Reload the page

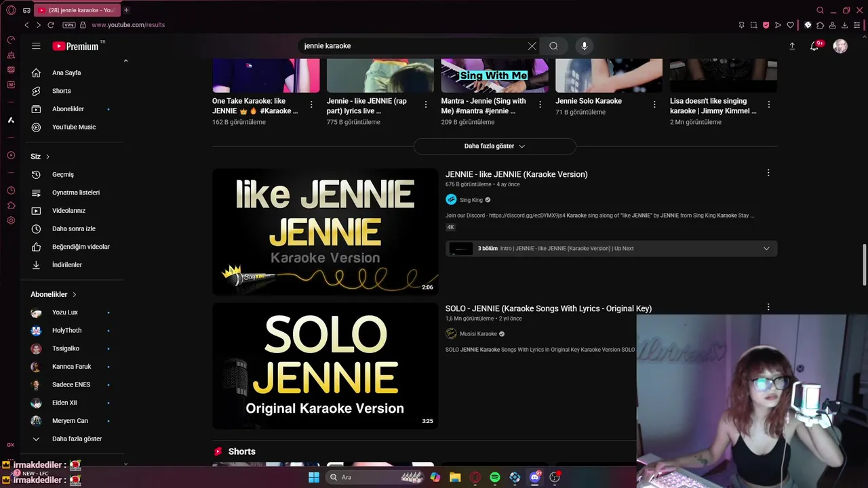click(x=51, y=25)
